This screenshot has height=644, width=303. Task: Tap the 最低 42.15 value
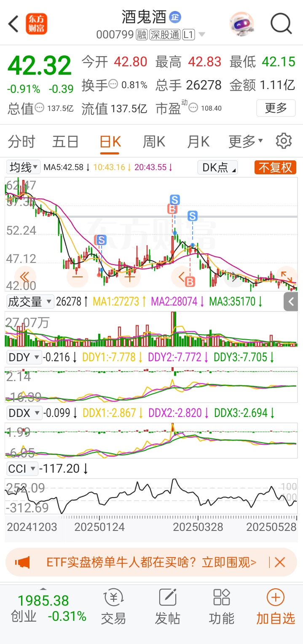(x=279, y=62)
